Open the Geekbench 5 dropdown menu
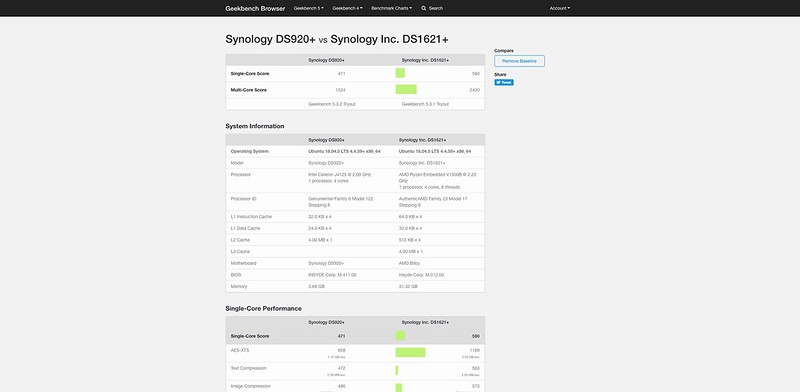The width and height of the screenshot is (800, 392). coord(308,8)
